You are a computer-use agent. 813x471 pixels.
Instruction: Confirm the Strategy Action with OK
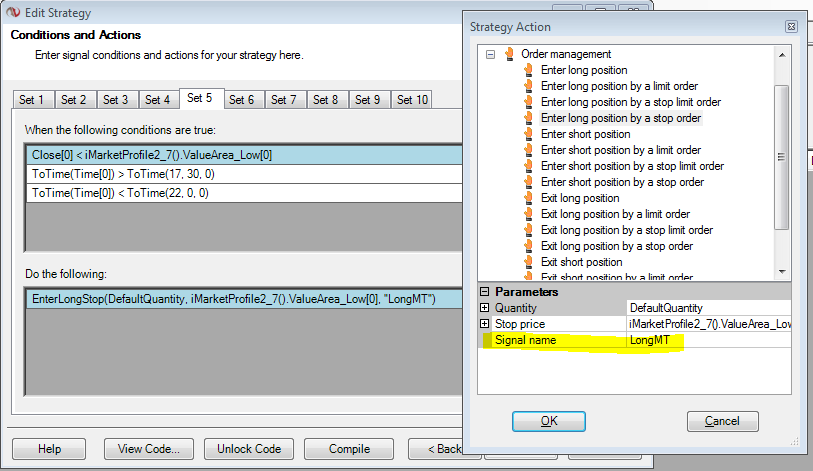[x=549, y=421]
